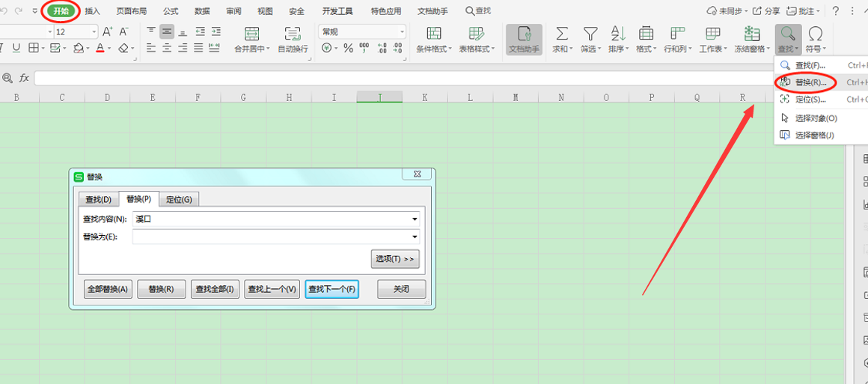This screenshot has width=868, height=384.
Task: Switch to 定位(G) tab in dialog
Action: (x=179, y=199)
